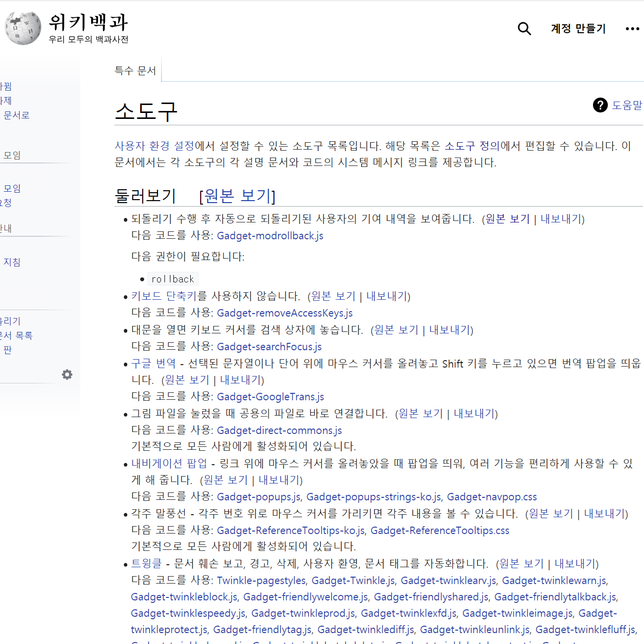The width and height of the screenshot is (644, 644).
Task: Click 원본 보기 in the 검색 상자 커서 row
Action: tap(396, 330)
